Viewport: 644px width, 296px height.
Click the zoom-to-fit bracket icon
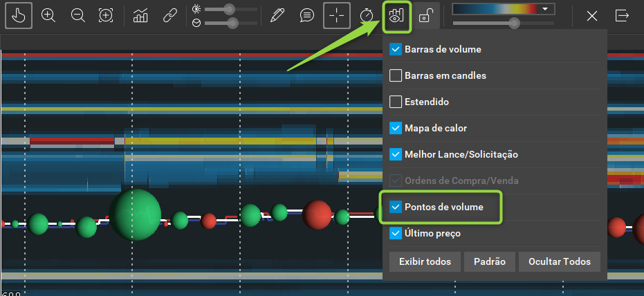[x=106, y=16]
